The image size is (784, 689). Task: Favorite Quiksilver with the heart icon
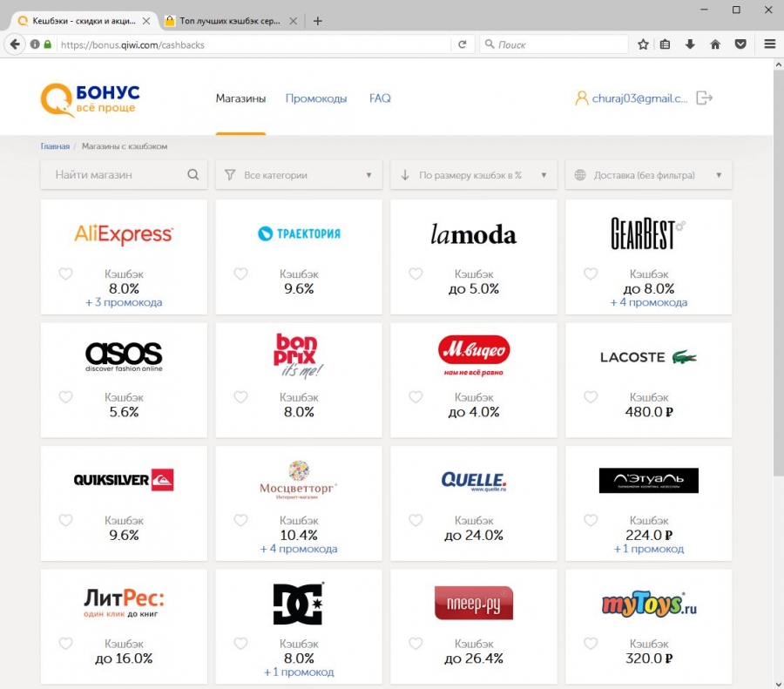[65, 521]
